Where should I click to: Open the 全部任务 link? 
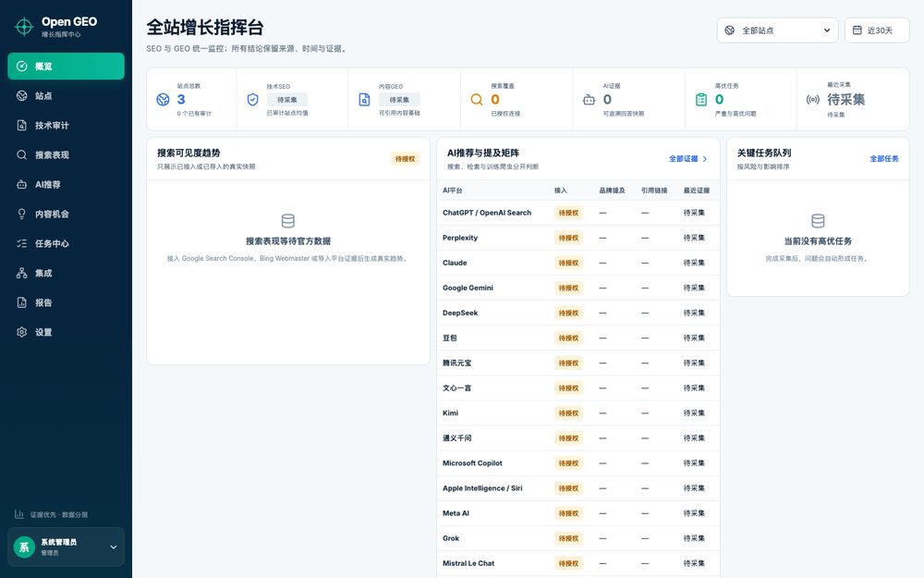(884, 159)
